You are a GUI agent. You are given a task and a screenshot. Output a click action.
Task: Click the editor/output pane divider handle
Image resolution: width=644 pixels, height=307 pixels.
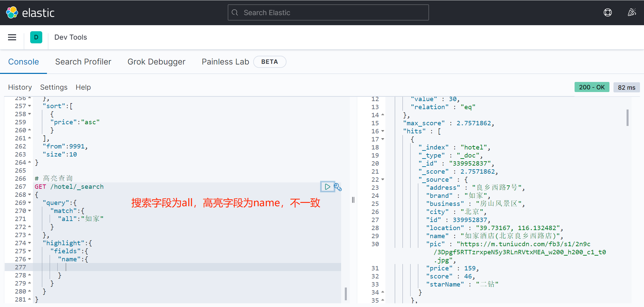click(x=353, y=200)
